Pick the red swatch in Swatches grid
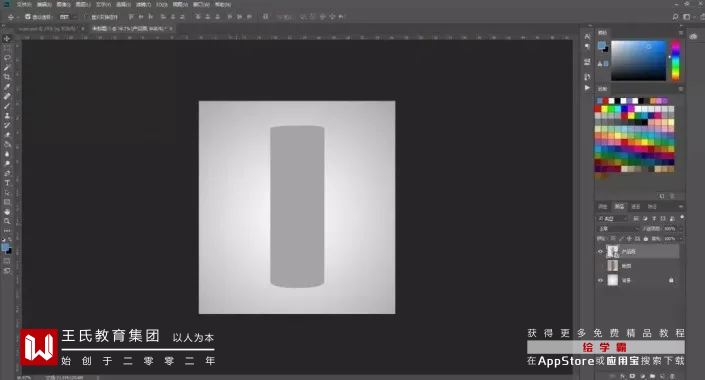Viewport: 705px width, 380px height. 598,109
